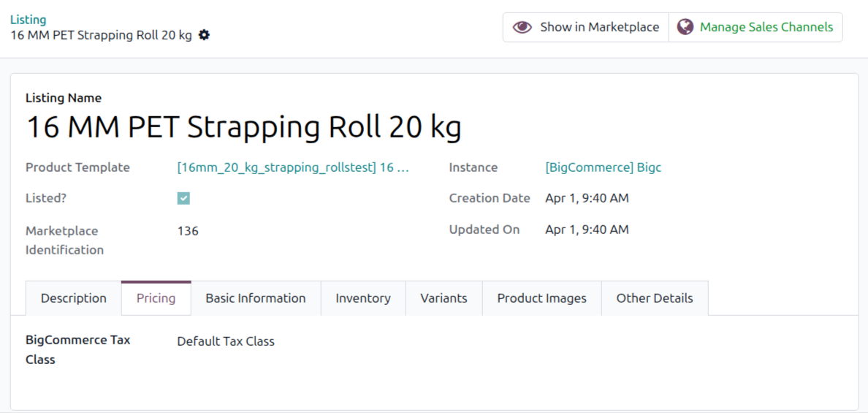This screenshot has width=868, height=413.
Task: Click the Product Template label
Action: point(78,167)
